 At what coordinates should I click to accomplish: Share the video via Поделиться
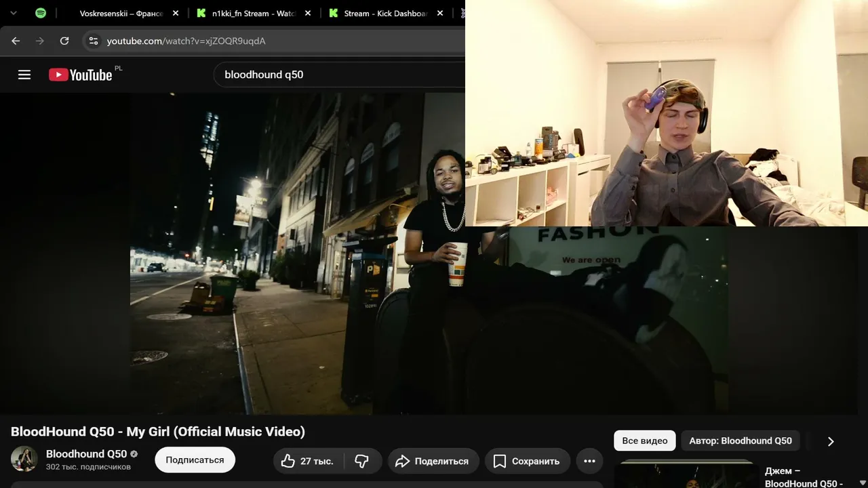[x=433, y=461]
